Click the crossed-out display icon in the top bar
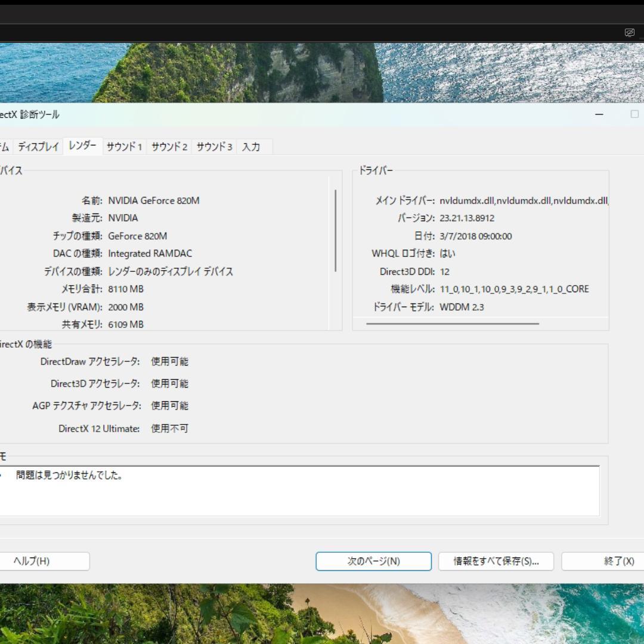 click(x=630, y=32)
